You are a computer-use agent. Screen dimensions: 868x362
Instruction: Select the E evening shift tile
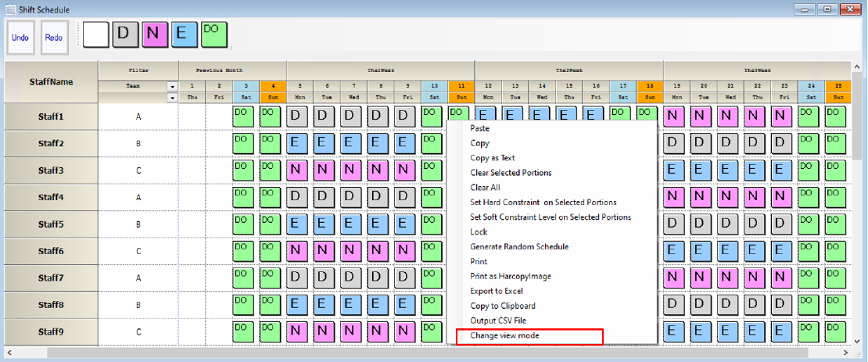click(x=185, y=35)
